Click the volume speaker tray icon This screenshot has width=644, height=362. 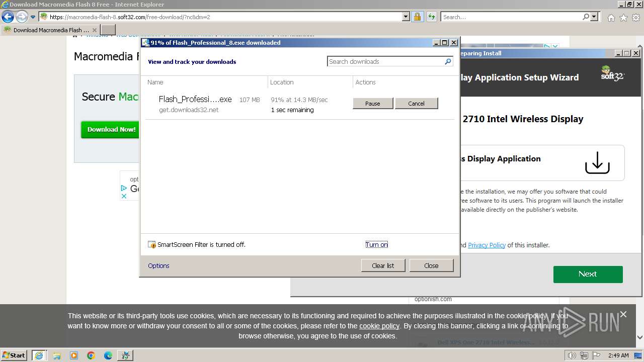point(573,355)
